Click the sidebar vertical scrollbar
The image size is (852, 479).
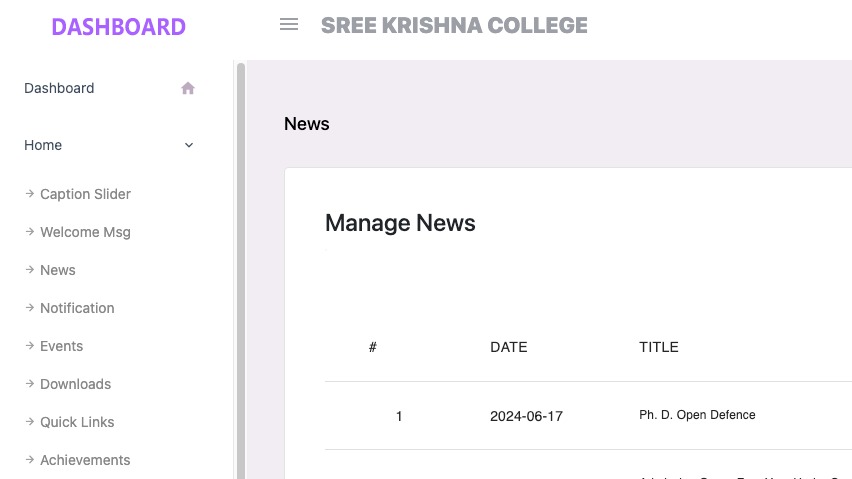(241, 270)
